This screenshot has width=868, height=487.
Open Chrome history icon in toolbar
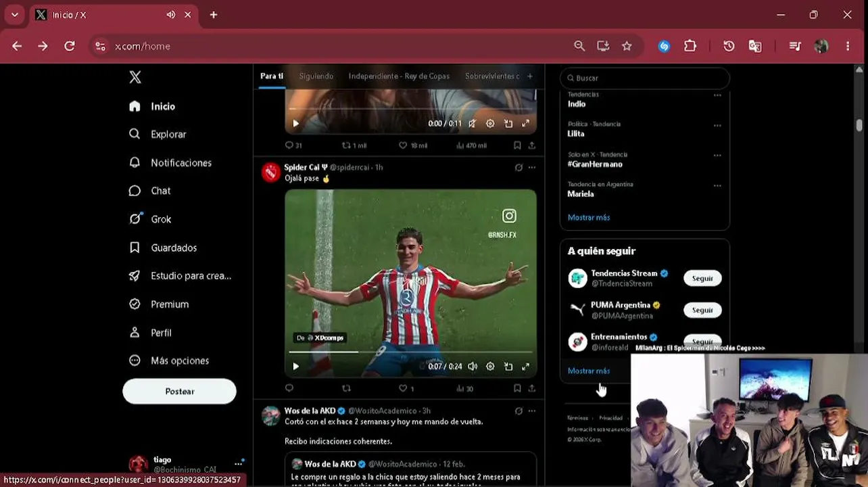tap(729, 46)
